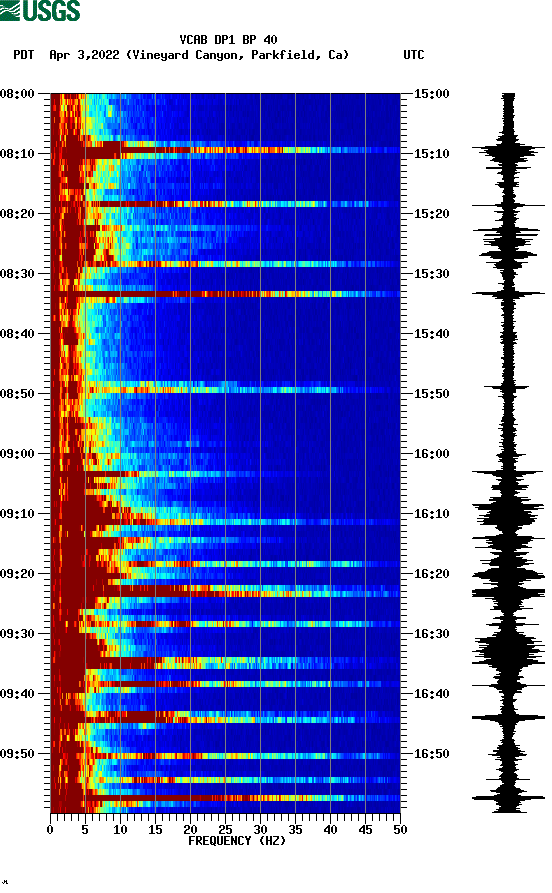Click the '40' frequency axis tick label
Screen dimensions: 552x893
(x=330, y=830)
